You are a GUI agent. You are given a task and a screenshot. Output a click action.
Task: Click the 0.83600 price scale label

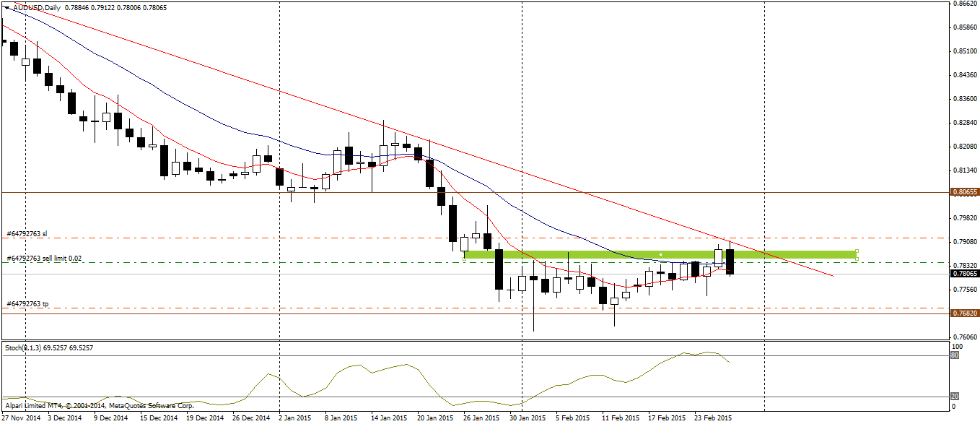965,98
